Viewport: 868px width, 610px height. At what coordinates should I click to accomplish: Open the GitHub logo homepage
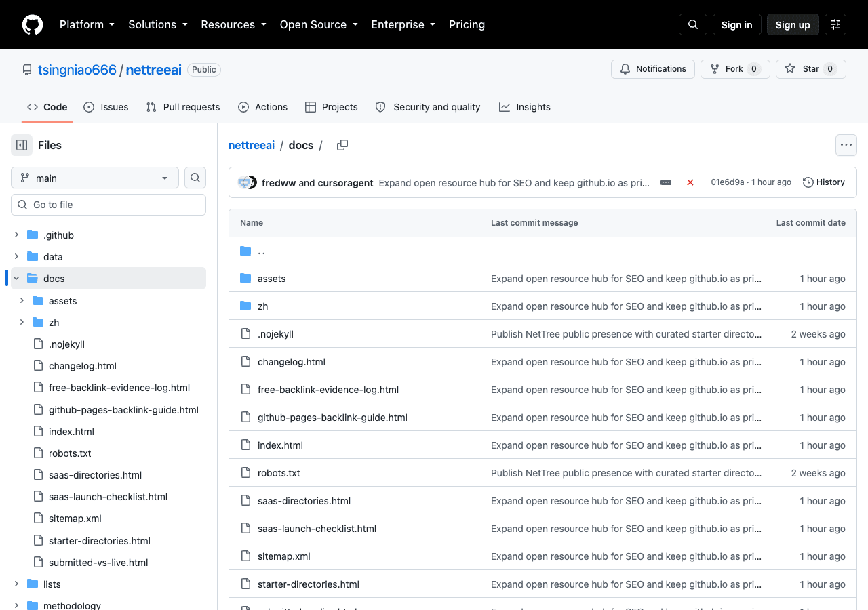pyautogui.click(x=33, y=24)
